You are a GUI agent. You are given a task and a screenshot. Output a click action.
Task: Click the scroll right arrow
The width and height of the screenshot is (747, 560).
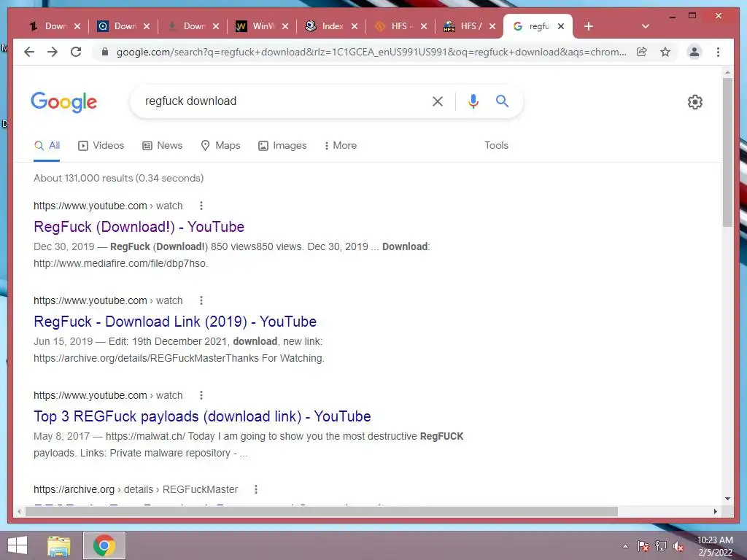[715, 511]
